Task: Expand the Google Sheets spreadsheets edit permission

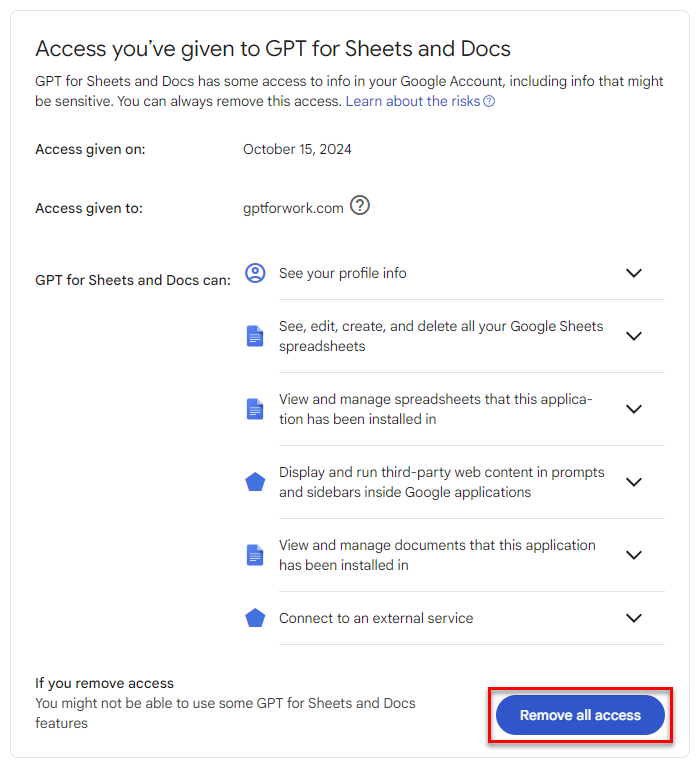Action: 633,336
